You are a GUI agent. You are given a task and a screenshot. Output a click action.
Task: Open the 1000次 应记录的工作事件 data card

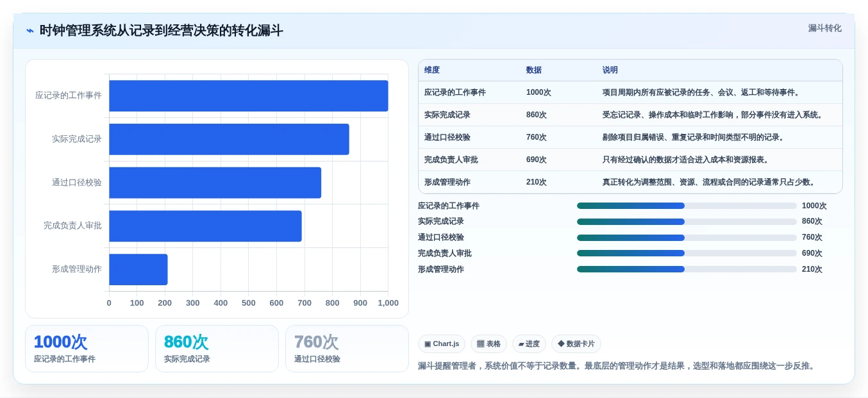click(x=87, y=349)
